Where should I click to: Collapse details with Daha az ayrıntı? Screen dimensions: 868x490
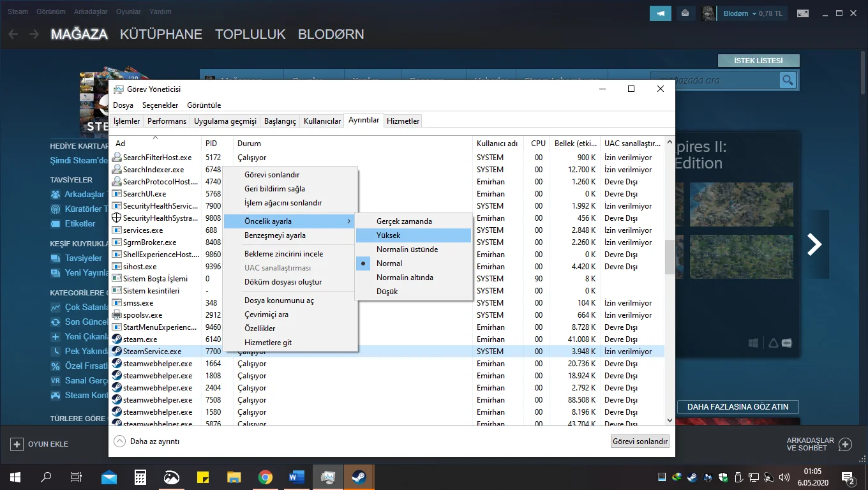(x=147, y=441)
